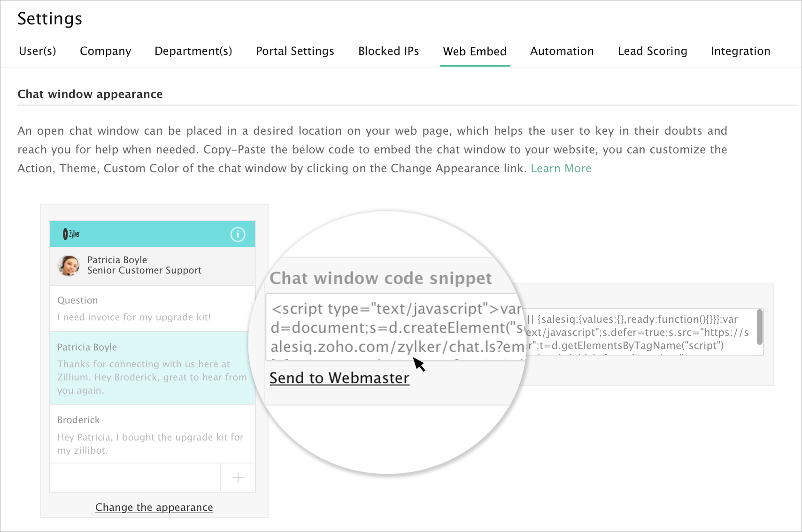Click the chat message input field

[135, 478]
